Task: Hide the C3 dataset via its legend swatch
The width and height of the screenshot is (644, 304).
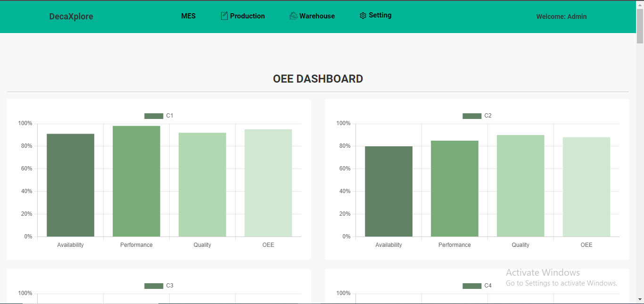Action: point(154,286)
